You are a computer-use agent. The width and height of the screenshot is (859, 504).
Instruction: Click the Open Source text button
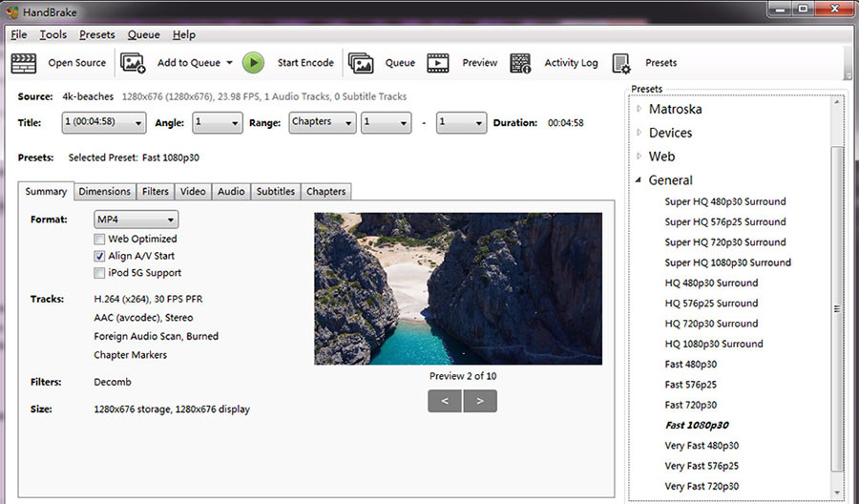[x=76, y=62]
